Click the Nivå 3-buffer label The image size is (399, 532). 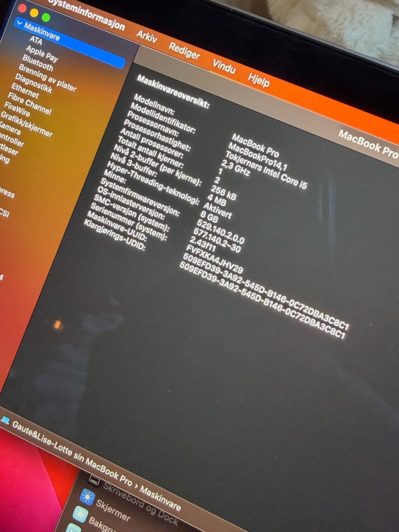coord(133,165)
